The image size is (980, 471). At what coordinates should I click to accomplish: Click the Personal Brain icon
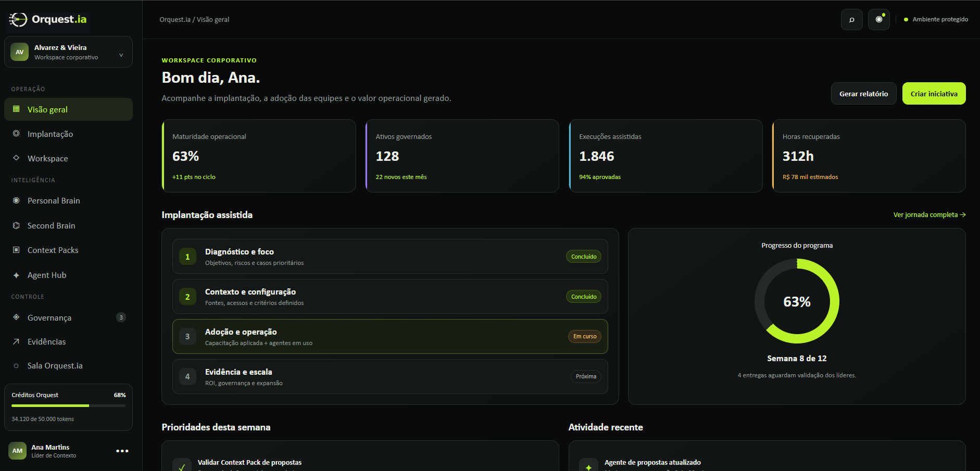(16, 200)
